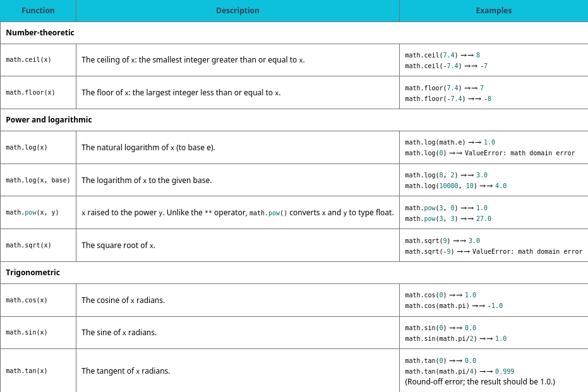588x392 pixels.
Task: Click the natural logarithm description text
Action: 148,148
